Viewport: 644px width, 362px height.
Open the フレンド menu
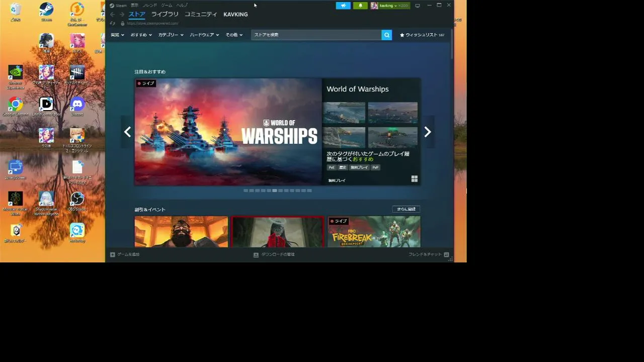pos(150,6)
